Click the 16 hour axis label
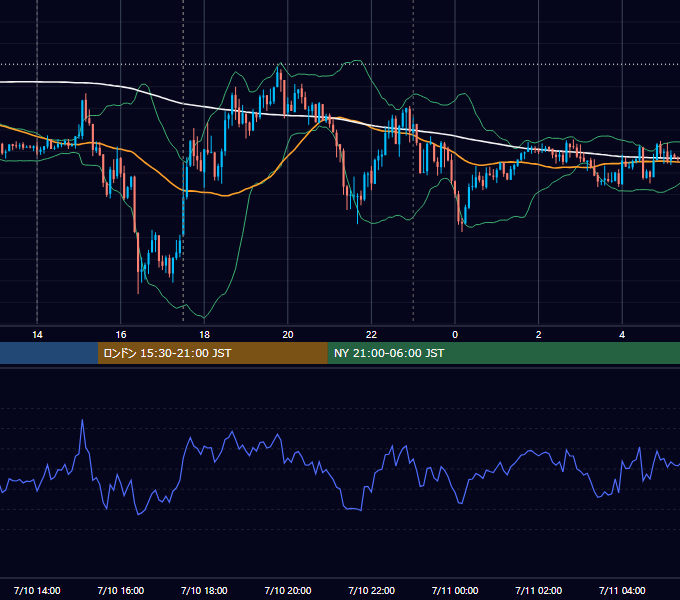Image resolution: width=680 pixels, height=600 pixels. pos(121,335)
